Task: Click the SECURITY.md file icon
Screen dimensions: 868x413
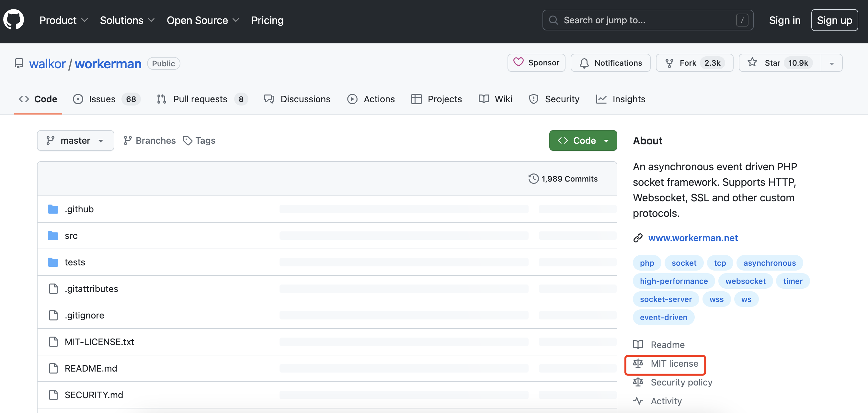Action: pyautogui.click(x=53, y=395)
